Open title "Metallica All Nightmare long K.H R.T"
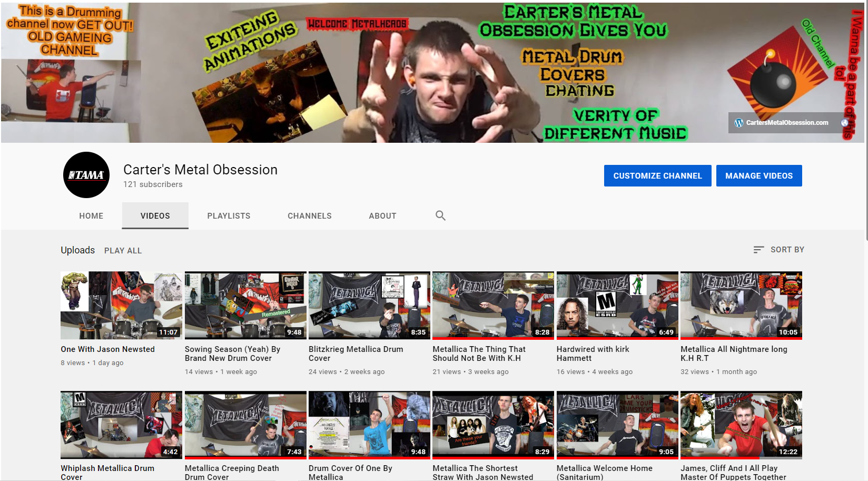The height and width of the screenshot is (481, 868). pos(734,354)
